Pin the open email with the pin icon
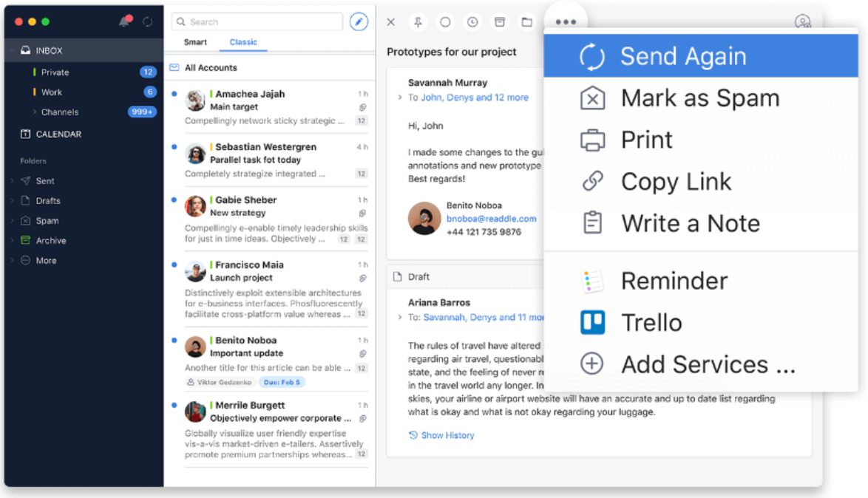 click(x=418, y=22)
